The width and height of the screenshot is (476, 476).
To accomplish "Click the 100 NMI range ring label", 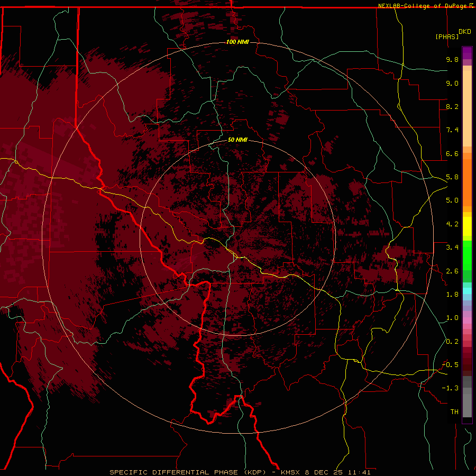I will [237, 42].
